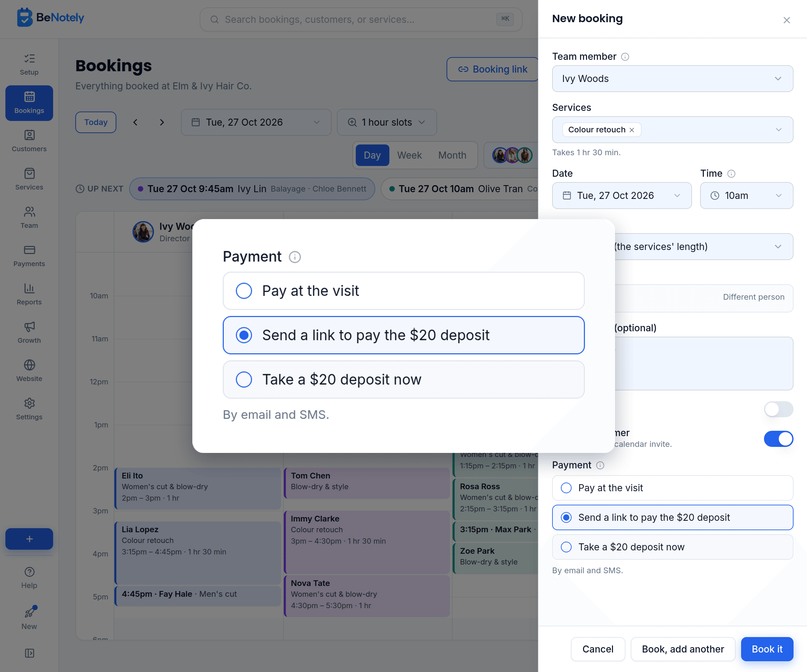Expand the Services dropdown
The image size is (807, 672).
[x=778, y=130]
